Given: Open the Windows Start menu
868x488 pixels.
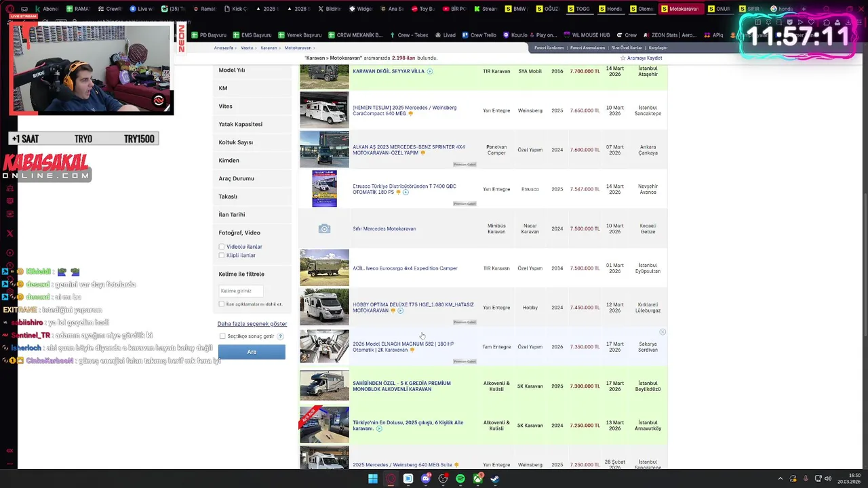Looking at the screenshot, I should point(372,479).
